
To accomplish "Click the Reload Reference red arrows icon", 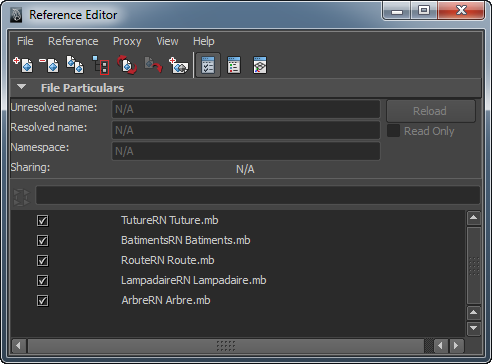I will click(x=127, y=65).
